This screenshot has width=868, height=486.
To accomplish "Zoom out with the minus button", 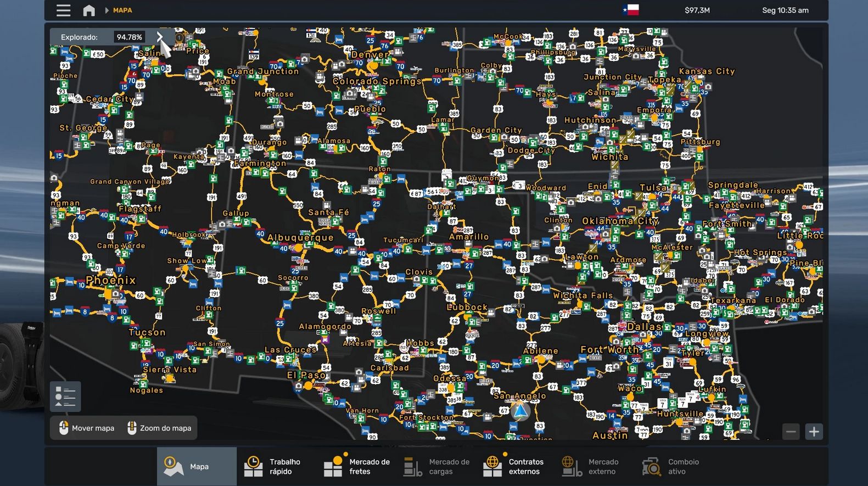I will point(791,432).
